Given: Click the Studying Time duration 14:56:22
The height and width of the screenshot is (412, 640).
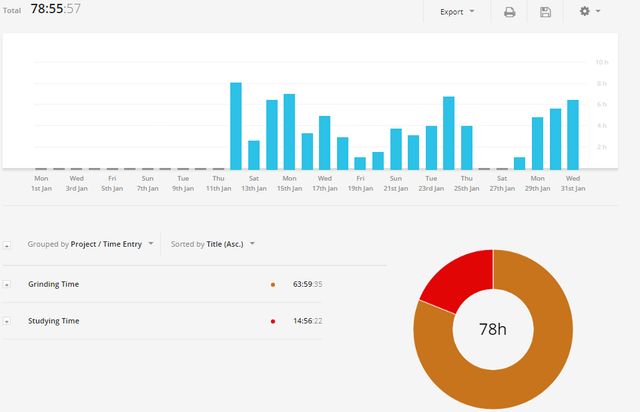Looking at the screenshot, I should point(307,321).
